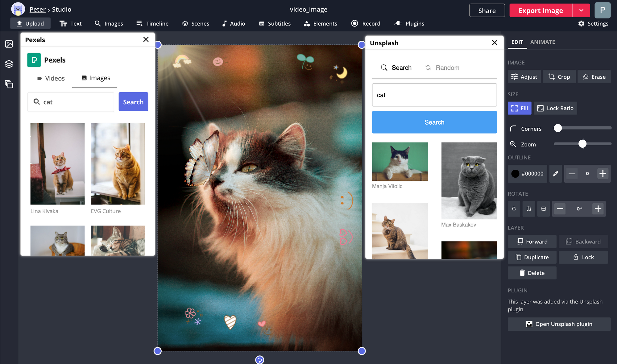Open the layers sidebar icon

pos(9,64)
